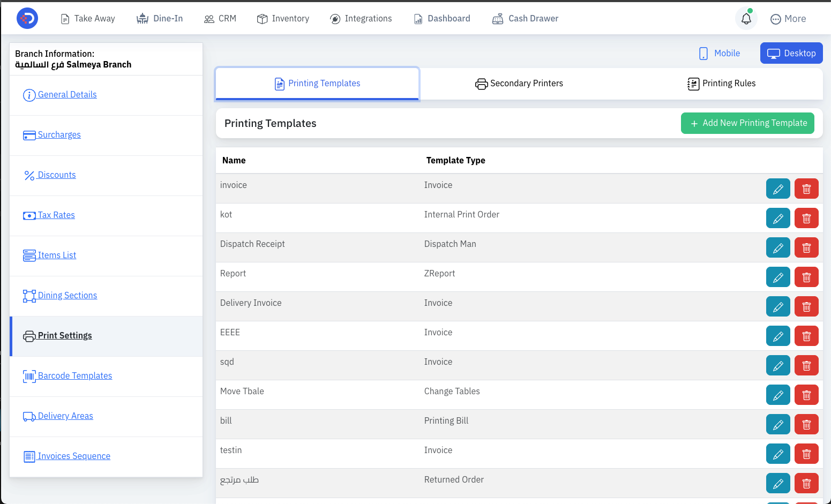Click the app logo in top-left
Viewport: 831px width, 504px height.
tap(27, 18)
